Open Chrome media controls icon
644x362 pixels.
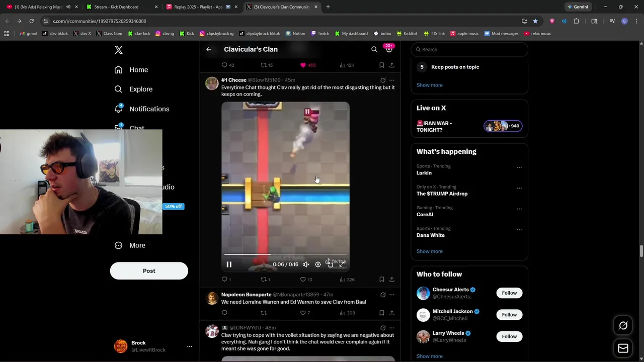click(x=612, y=21)
